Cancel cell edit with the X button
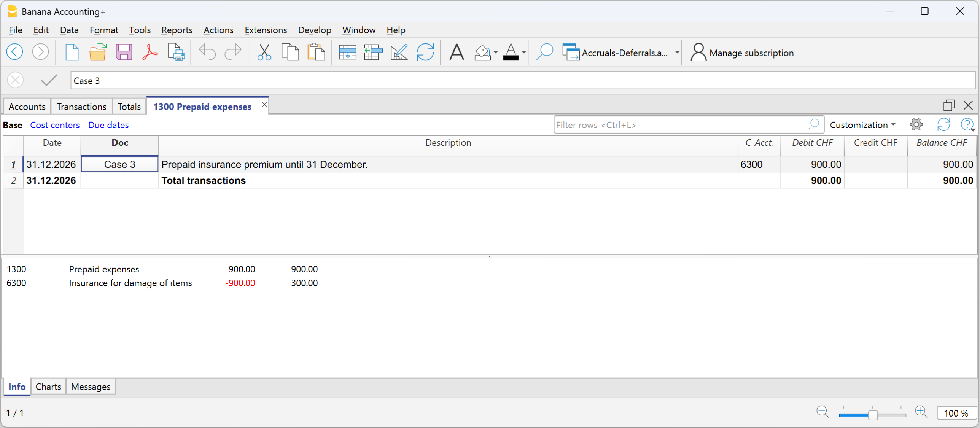 [16, 80]
